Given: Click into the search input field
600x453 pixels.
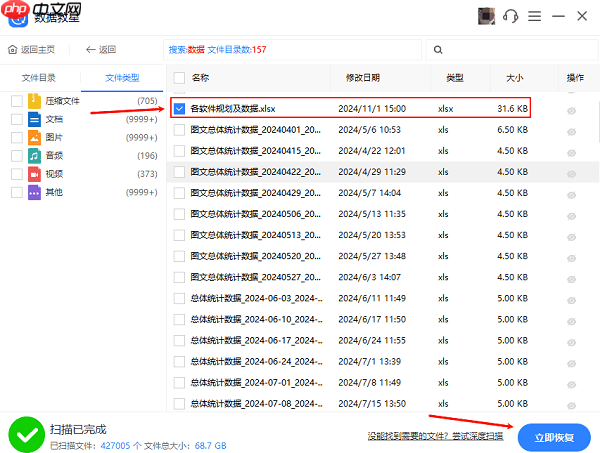Looking at the screenshot, I should pos(512,50).
